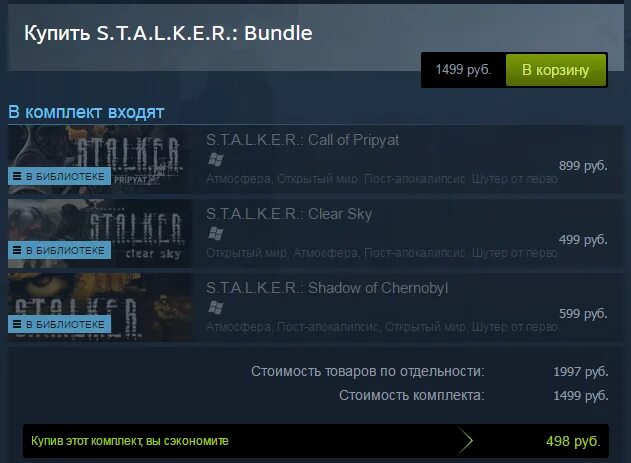This screenshot has width=631, height=463.
Task: Click the 498 руб. savings amount
Action: [573, 441]
